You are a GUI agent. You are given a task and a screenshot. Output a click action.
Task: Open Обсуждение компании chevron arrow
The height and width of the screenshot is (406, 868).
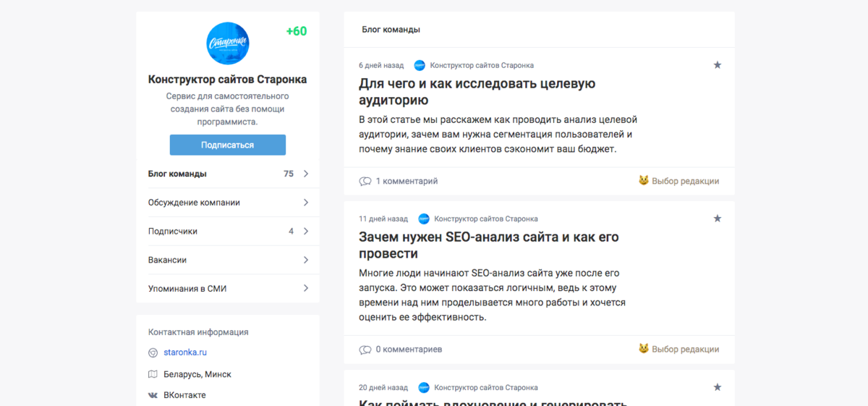point(306,203)
